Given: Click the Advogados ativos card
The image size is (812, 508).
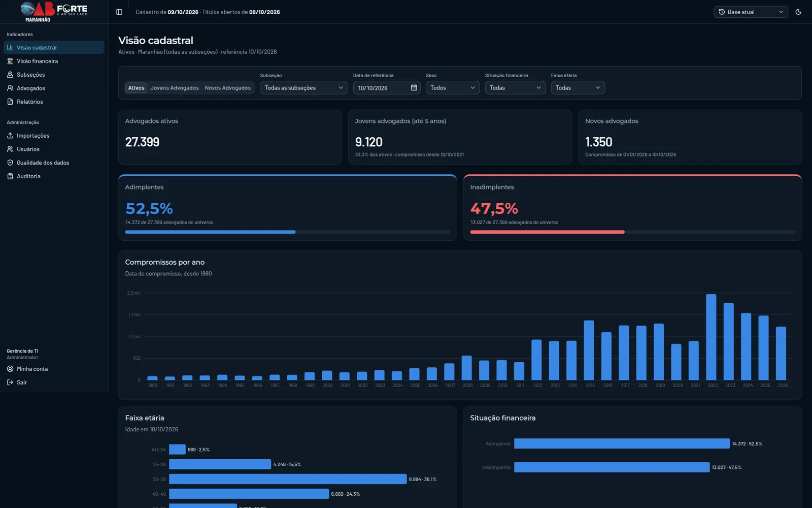Looking at the screenshot, I should click(x=230, y=137).
